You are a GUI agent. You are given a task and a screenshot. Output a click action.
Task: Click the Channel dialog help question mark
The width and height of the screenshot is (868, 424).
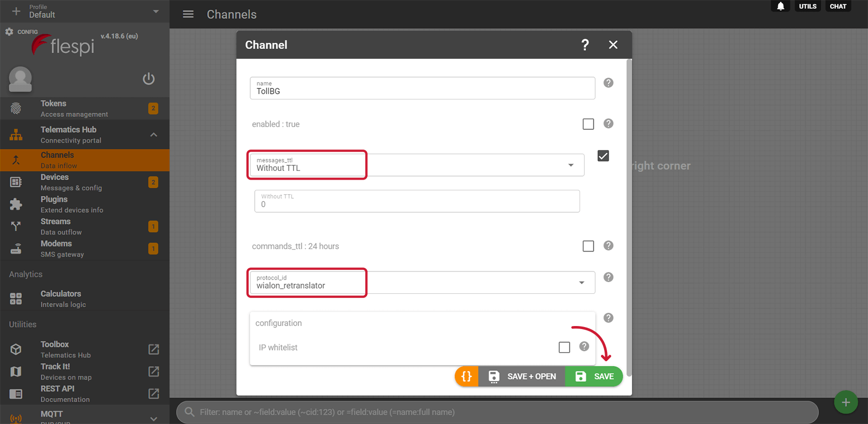click(x=585, y=45)
